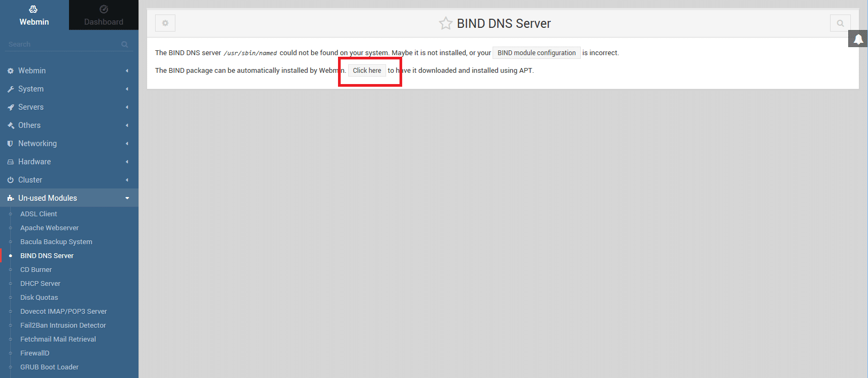Viewport: 868px width, 378px height.
Task: Click the Webmin logo icon tab
Action: (x=34, y=15)
